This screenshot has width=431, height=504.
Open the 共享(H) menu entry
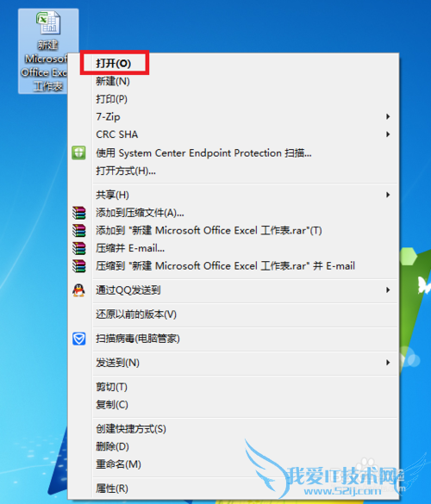point(234,195)
